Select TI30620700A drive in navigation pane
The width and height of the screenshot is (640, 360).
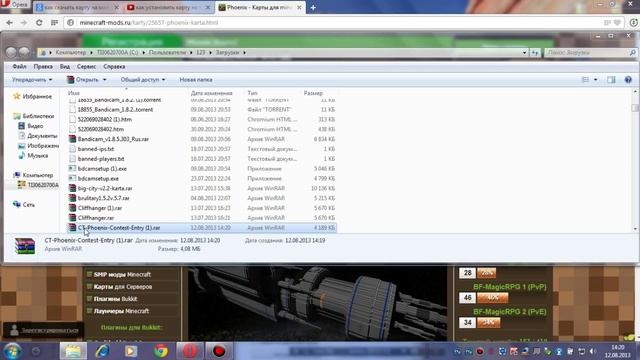[38, 185]
